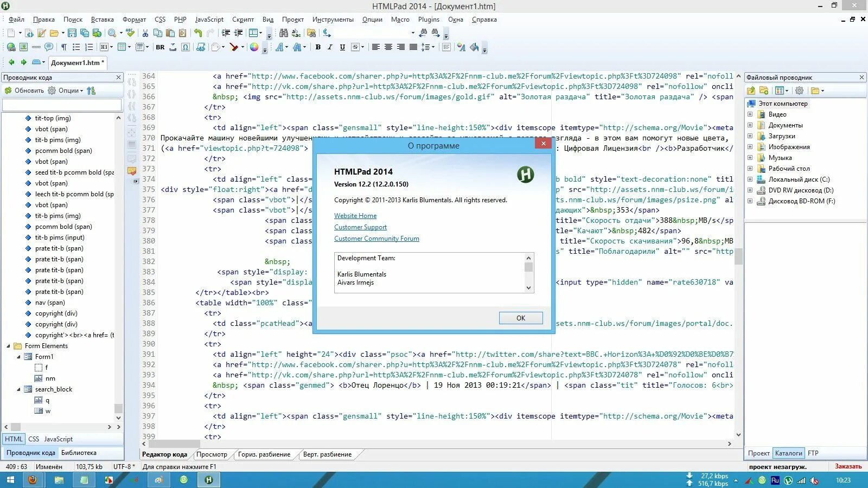Click the Обновить button in code explorer
This screenshot has width=868, height=488.
tap(24, 91)
